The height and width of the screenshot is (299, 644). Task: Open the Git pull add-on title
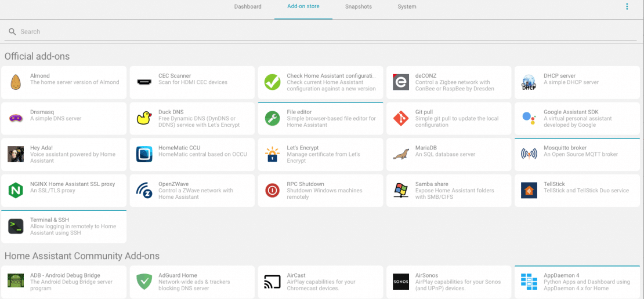[x=424, y=112]
